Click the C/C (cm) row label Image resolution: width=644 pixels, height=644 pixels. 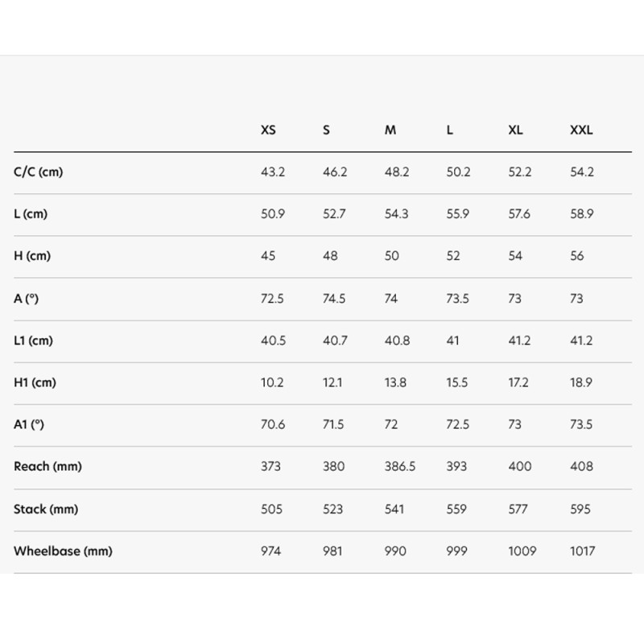point(38,172)
